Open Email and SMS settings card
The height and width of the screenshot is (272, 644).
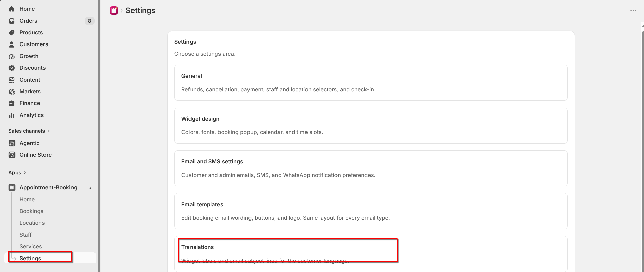(371, 168)
